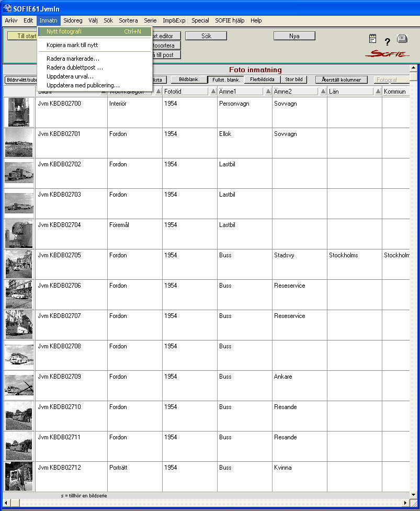
Task: Click the horizontal scrollbar left arrow
Action: (x=6, y=503)
